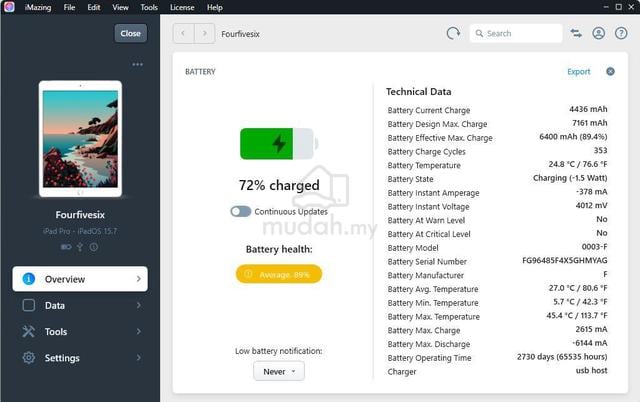
Task: Toggle the Continuous Updates switch
Action: [x=240, y=211]
